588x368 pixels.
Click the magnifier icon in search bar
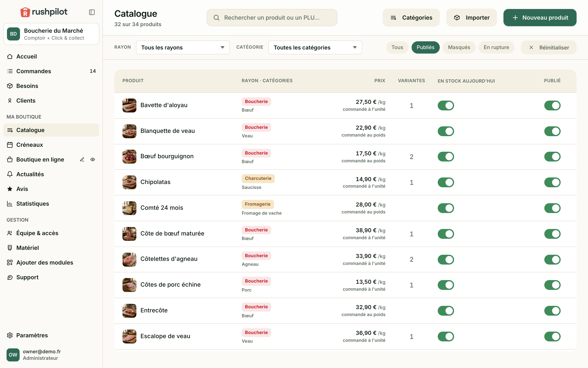pyautogui.click(x=216, y=18)
